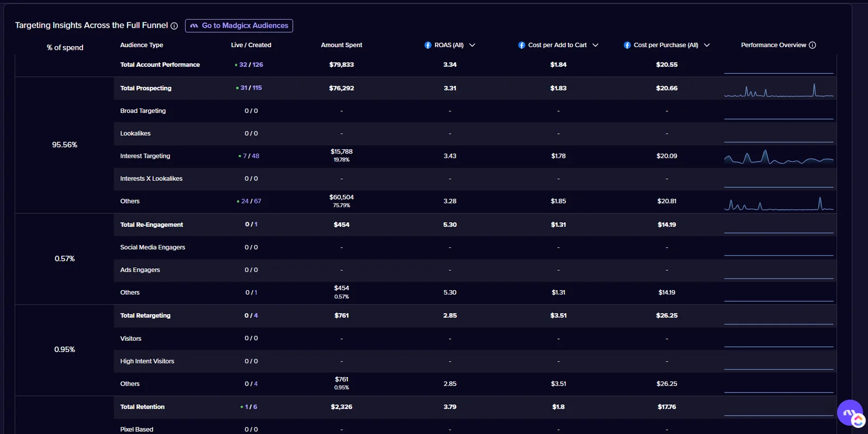The height and width of the screenshot is (434, 868).
Task: Click the % of spend column header
Action: 65,48
